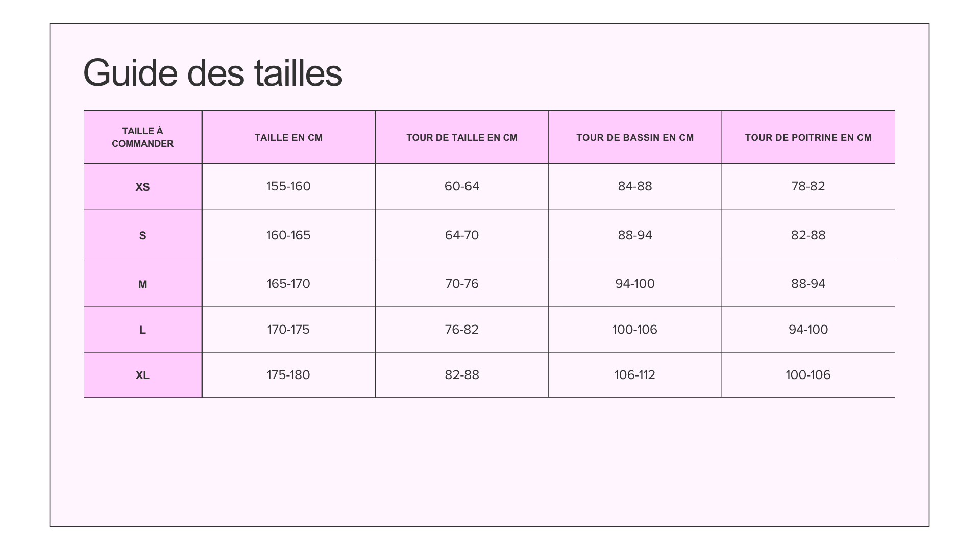Select the S size row label
980x551 pixels.
pos(142,235)
